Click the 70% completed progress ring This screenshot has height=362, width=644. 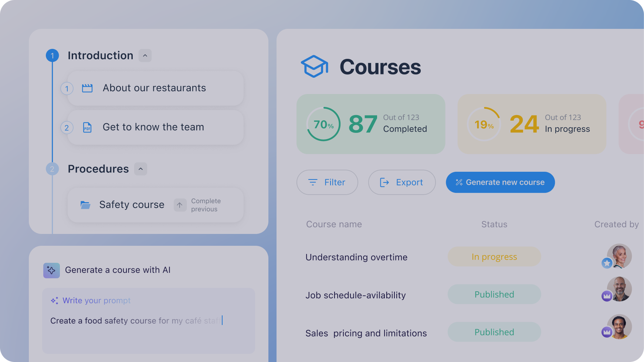click(x=323, y=124)
